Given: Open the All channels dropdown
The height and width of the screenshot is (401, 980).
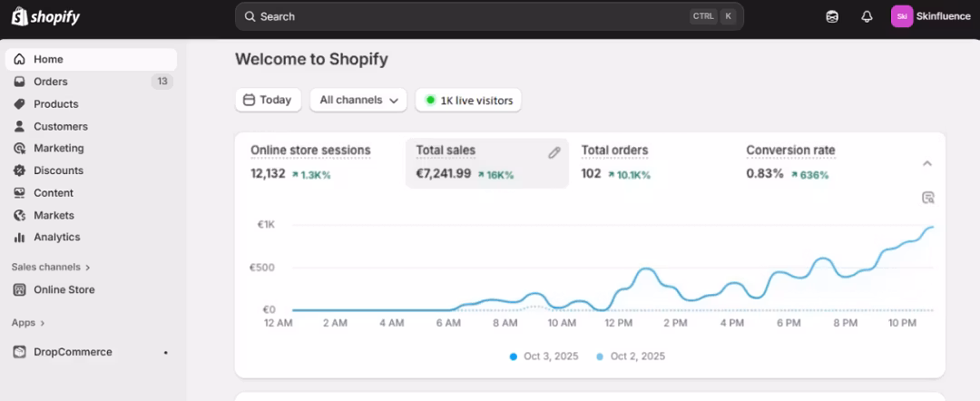Looking at the screenshot, I should pyautogui.click(x=358, y=100).
